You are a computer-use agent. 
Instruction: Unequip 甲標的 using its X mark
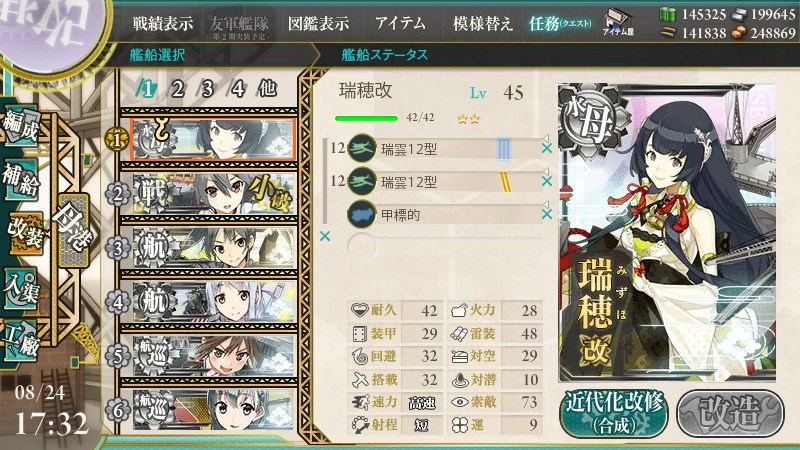(546, 214)
